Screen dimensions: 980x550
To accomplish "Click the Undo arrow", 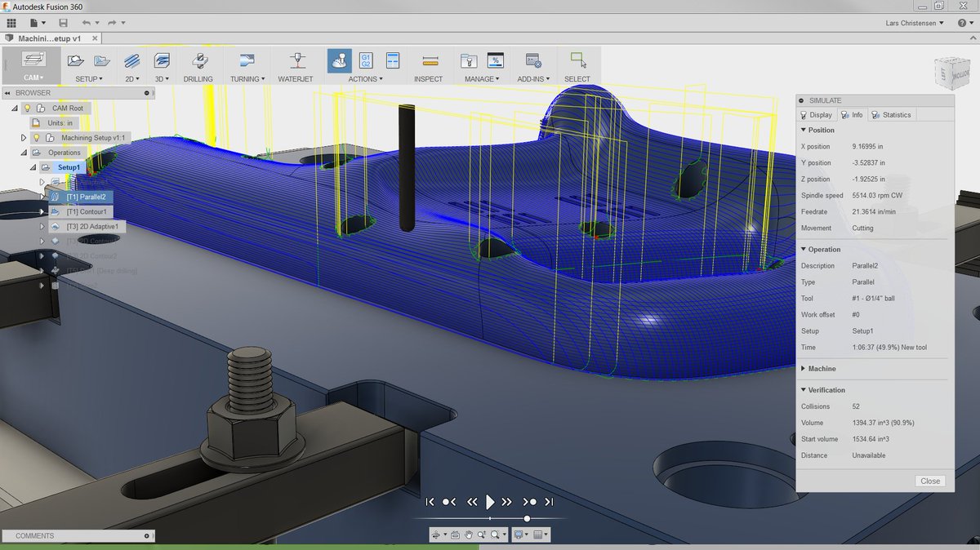I will click(86, 23).
